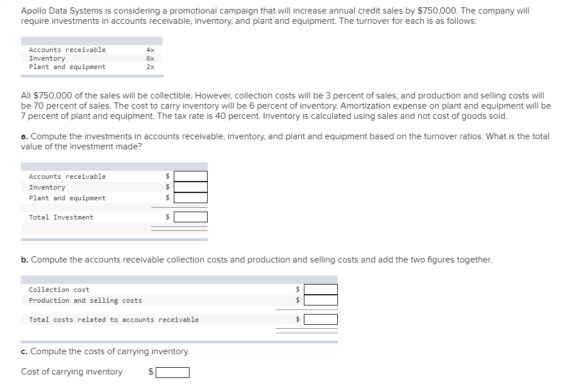Click Total costs related to accounts receivable label
The height and width of the screenshot is (387, 588).
point(114,320)
